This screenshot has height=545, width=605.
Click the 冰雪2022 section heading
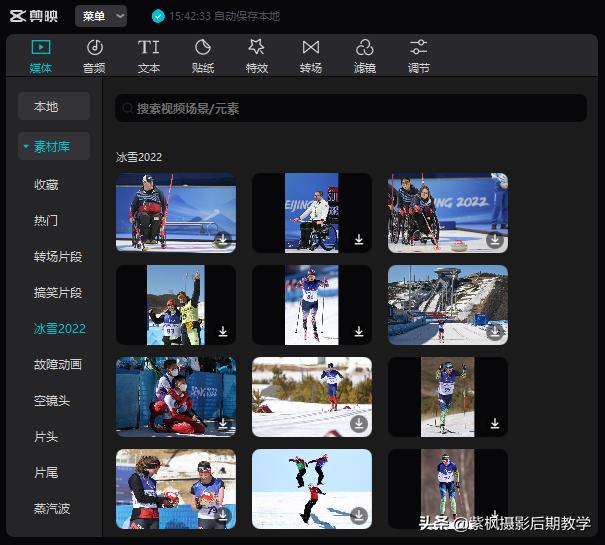[x=139, y=157]
